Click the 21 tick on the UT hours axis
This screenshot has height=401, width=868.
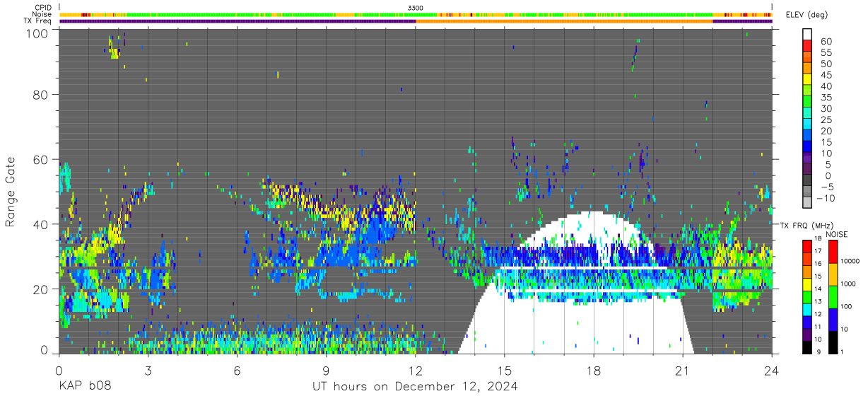tap(683, 370)
